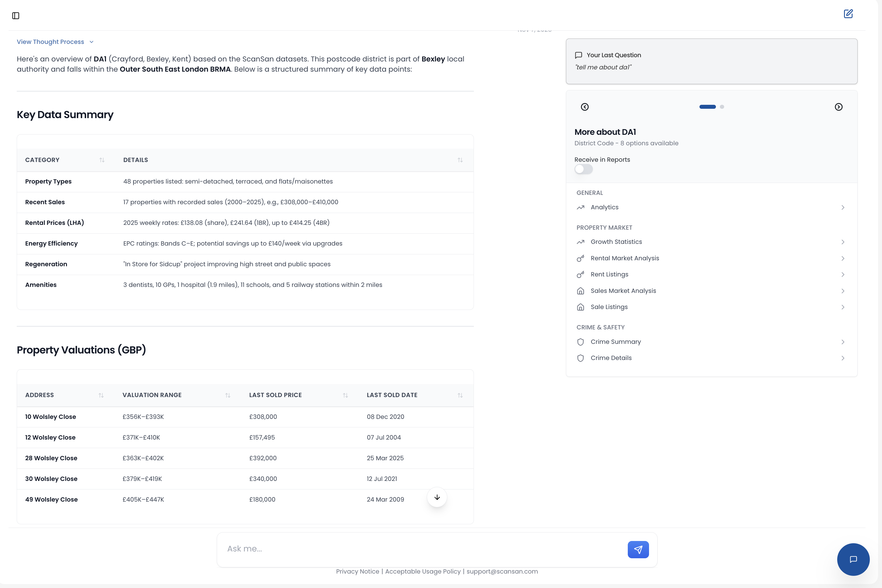Sort the LAST SOLD PRICE column
882x588 pixels.
(345, 395)
